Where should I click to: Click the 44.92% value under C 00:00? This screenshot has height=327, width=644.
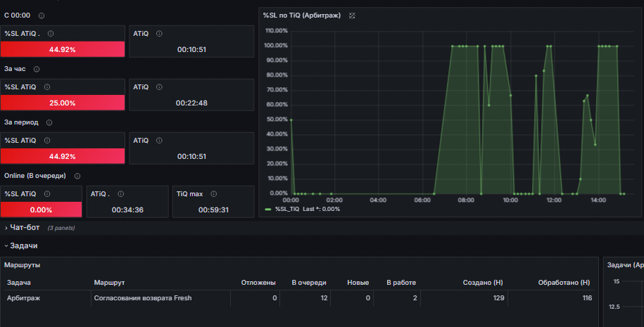(x=63, y=50)
